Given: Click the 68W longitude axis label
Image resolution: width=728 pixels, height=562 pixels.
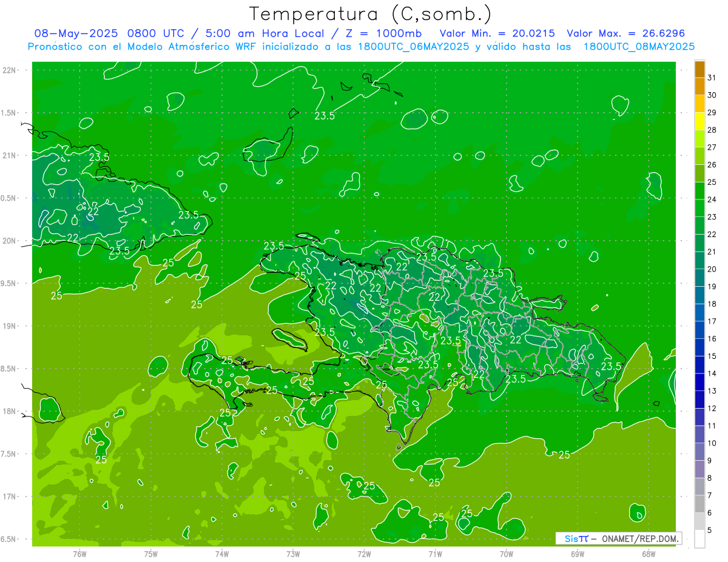Looking at the screenshot, I should (649, 554).
